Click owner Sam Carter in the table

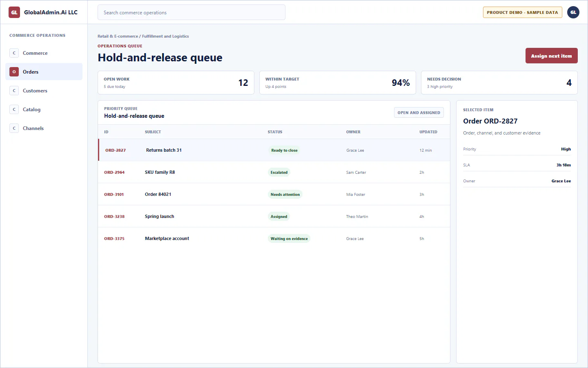tap(356, 173)
